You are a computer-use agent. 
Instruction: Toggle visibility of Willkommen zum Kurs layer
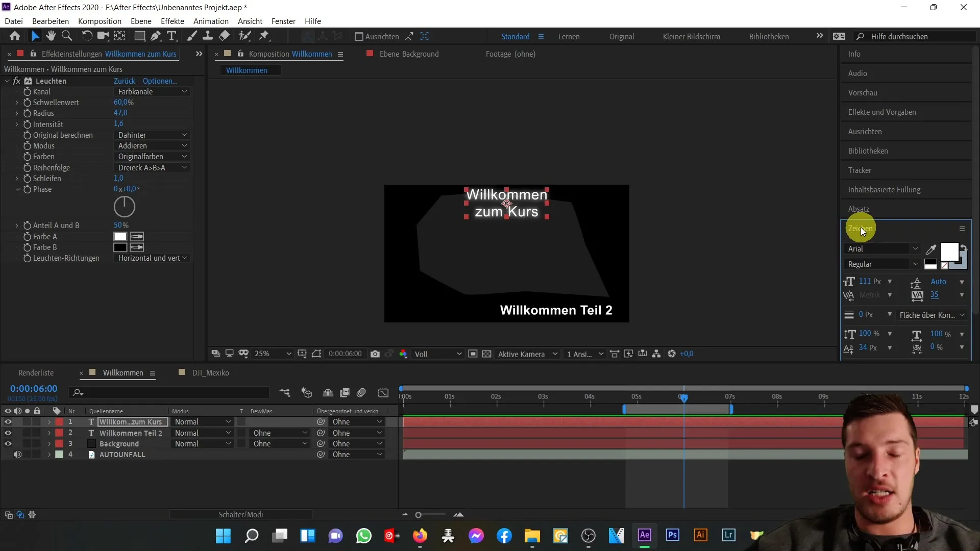coord(8,422)
